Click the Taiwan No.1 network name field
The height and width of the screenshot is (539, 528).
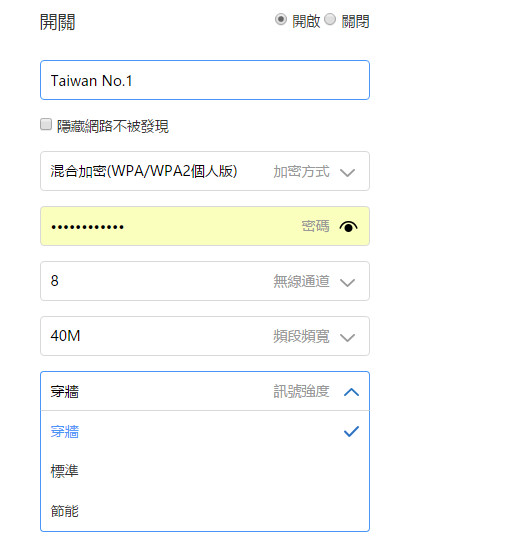[x=205, y=80]
